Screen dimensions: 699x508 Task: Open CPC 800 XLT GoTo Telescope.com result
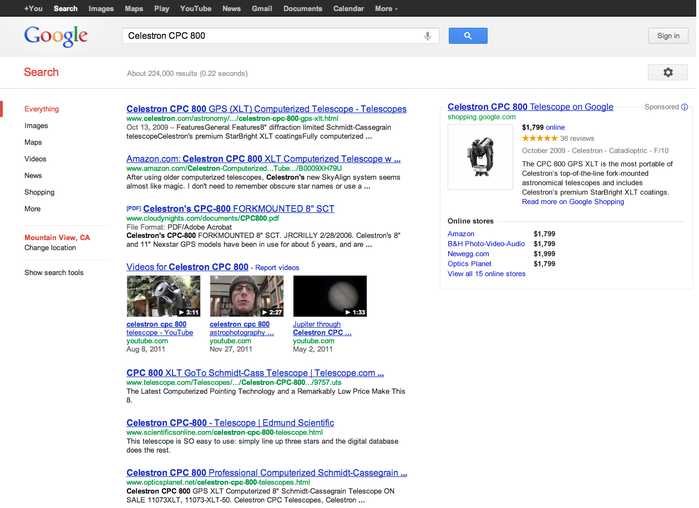click(x=255, y=373)
